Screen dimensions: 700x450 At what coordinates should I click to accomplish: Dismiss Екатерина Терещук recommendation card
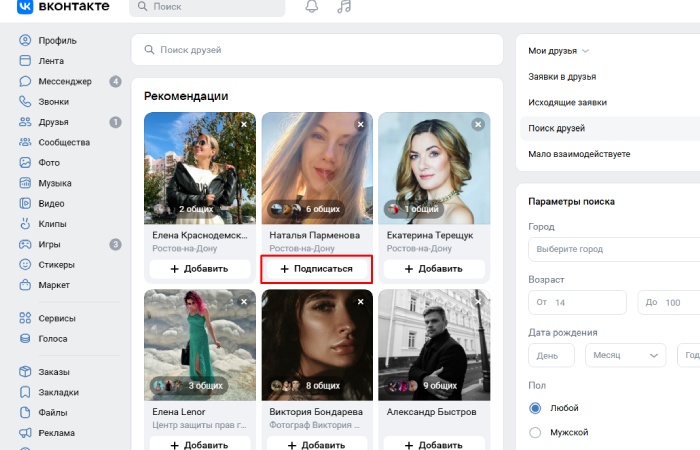[478, 124]
